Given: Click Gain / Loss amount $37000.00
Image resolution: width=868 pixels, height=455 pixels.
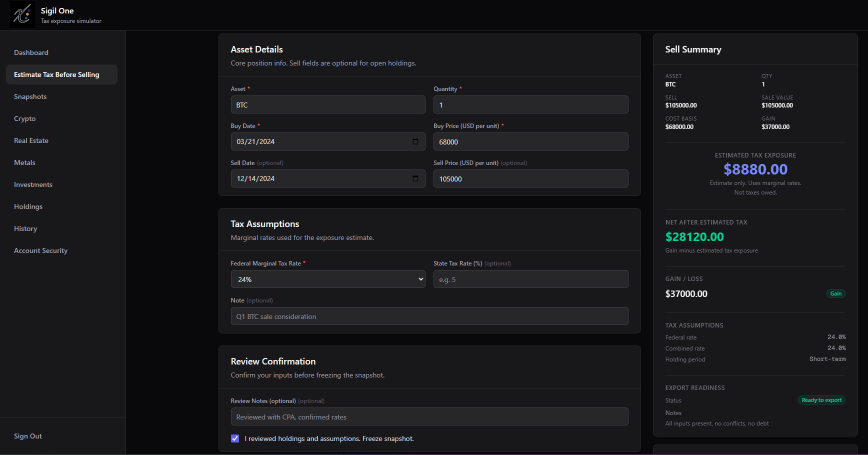Looking at the screenshot, I should tap(686, 294).
